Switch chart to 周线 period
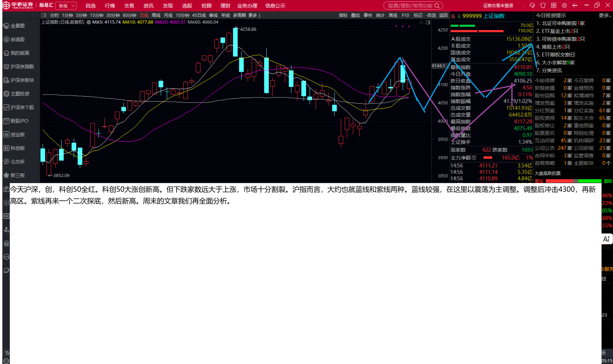The image size is (613, 364). 156,15
